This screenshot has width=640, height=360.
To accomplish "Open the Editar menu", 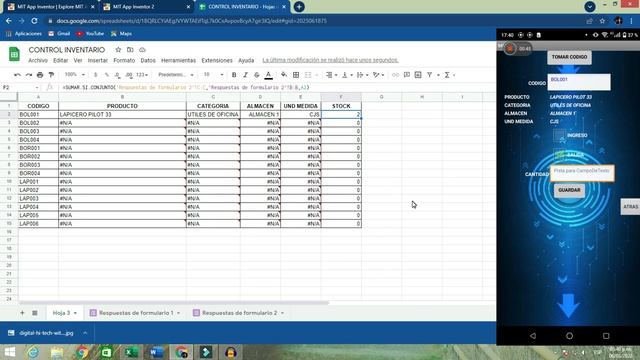I will coord(60,60).
